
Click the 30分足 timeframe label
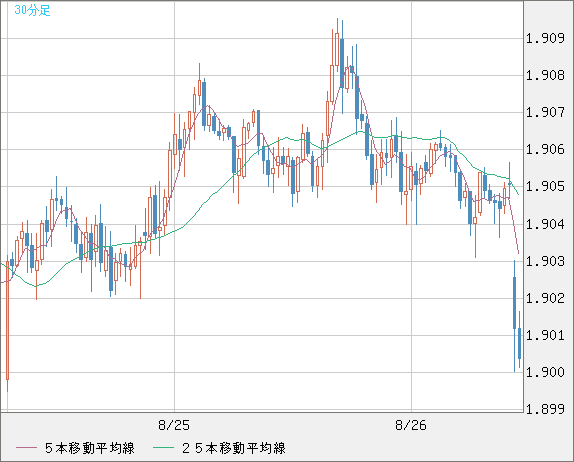tap(32, 10)
